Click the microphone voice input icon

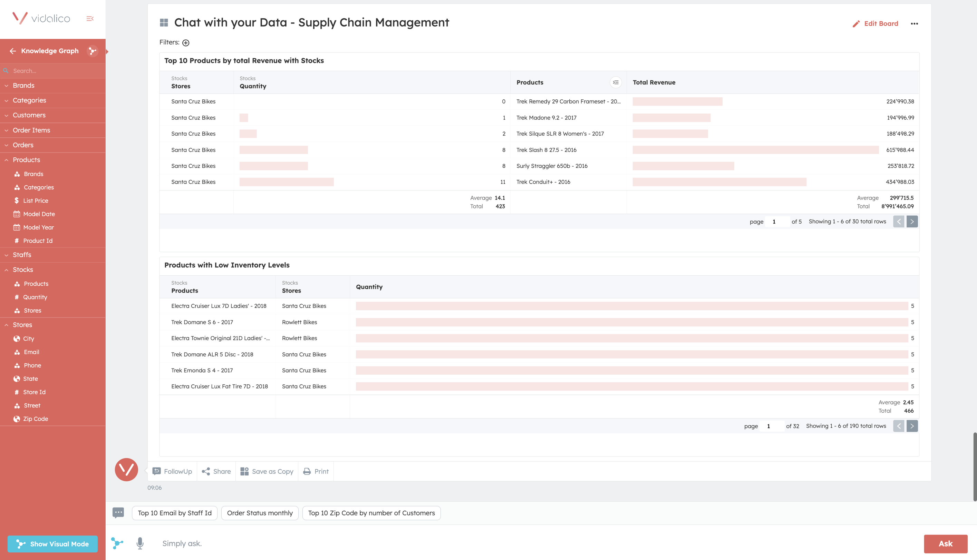(x=140, y=543)
